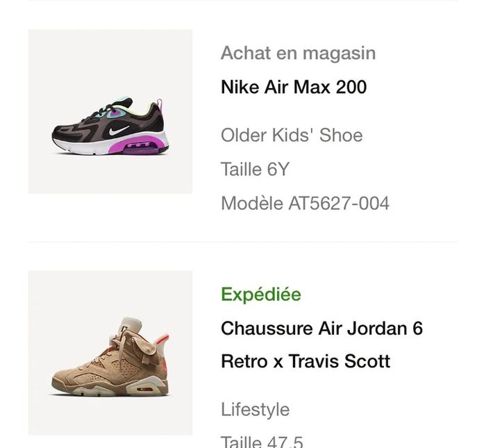Click the "Modèle AT5627-004" model number
The height and width of the screenshot is (448, 486).
(x=305, y=203)
